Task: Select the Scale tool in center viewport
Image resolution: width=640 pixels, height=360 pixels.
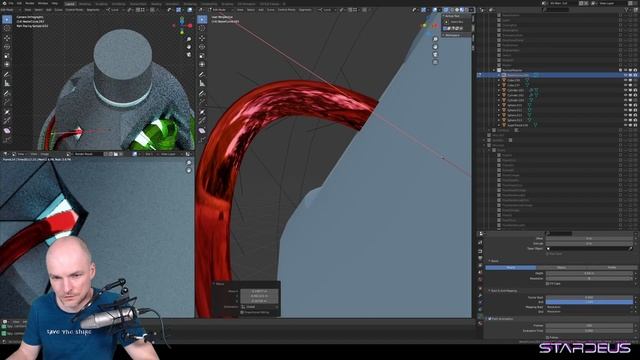Action: (202, 56)
